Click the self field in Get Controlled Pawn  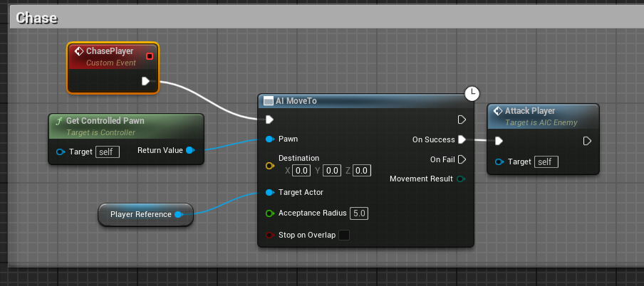(x=108, y=152)
